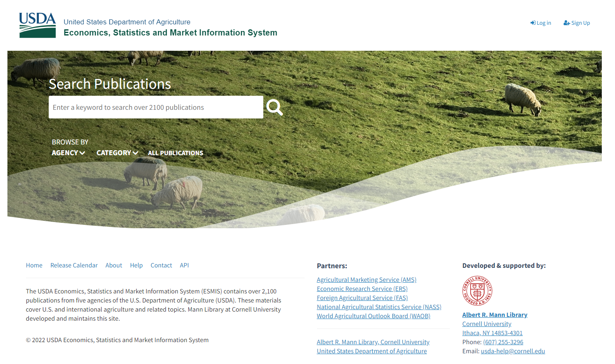Open the Release Calendar page

click(x=74, y=265)
